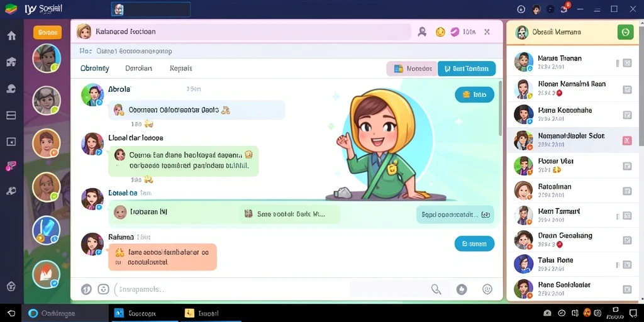Switch to the Darrolars tab
The height and width of the screenshot is (322, 644).
(x=139, y=68)
